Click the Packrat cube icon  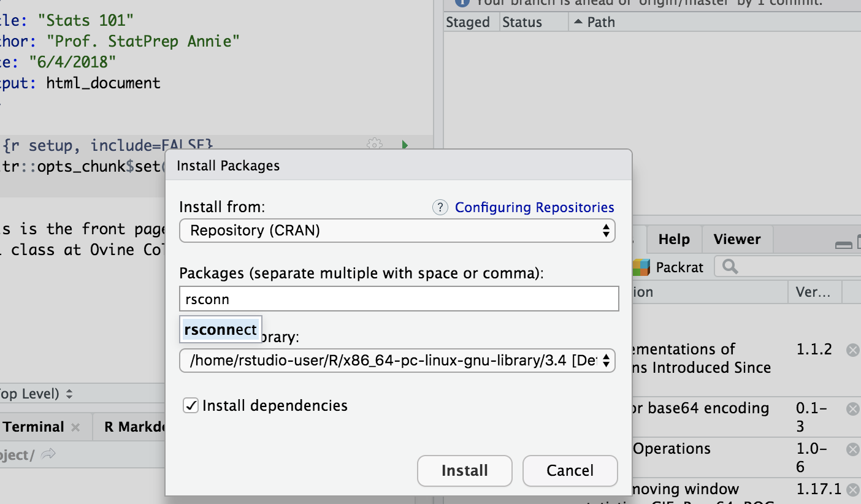point(641,267)
